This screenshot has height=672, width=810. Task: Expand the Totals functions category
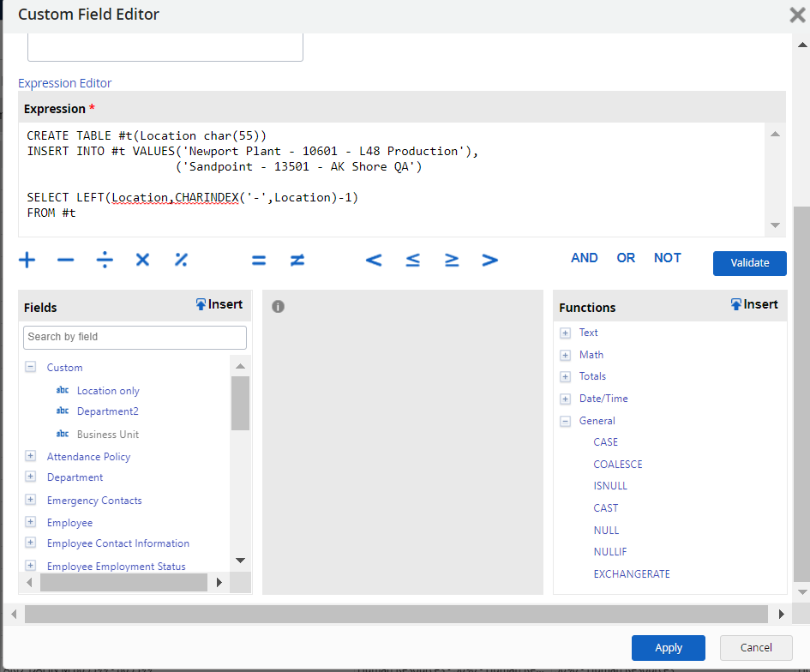565,376
